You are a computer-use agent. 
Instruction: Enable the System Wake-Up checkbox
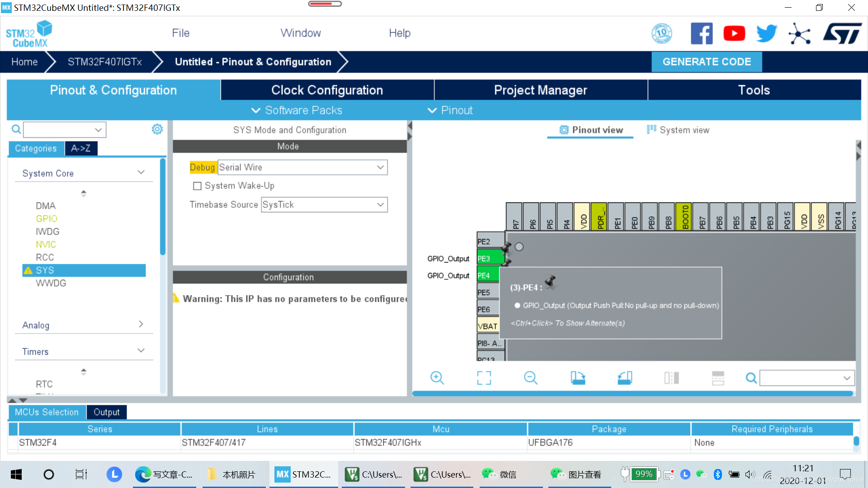(x=197, y=186)
